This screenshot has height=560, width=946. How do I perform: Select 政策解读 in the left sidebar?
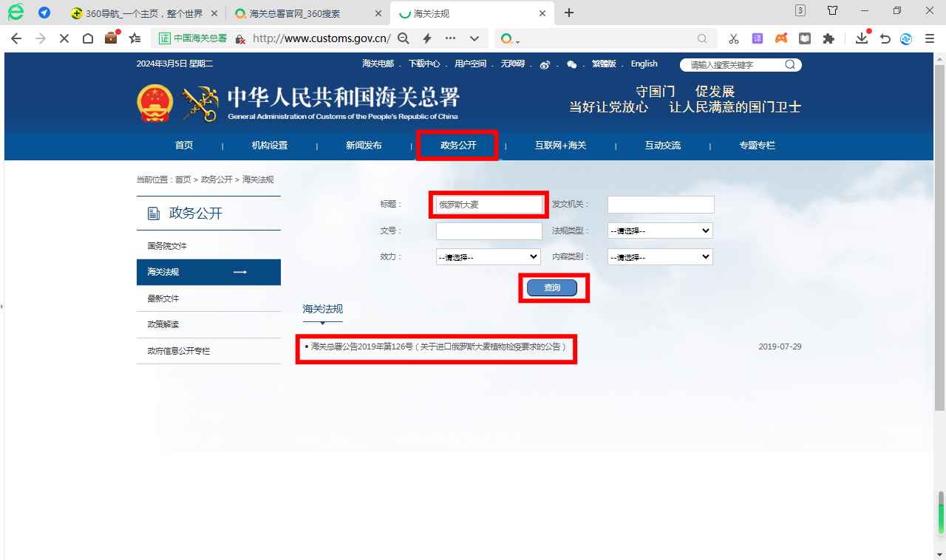163,325
